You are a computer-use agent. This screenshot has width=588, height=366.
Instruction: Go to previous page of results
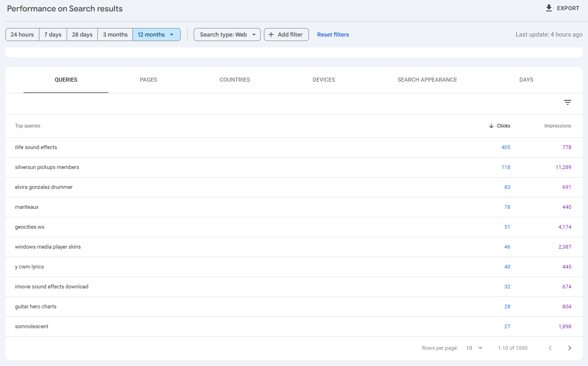(550, 348)
